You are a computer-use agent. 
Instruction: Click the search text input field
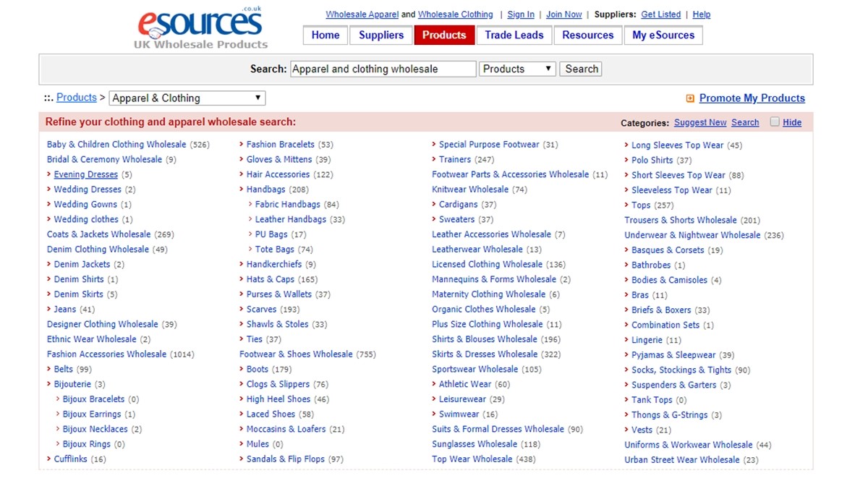click(x=383, y=69)
